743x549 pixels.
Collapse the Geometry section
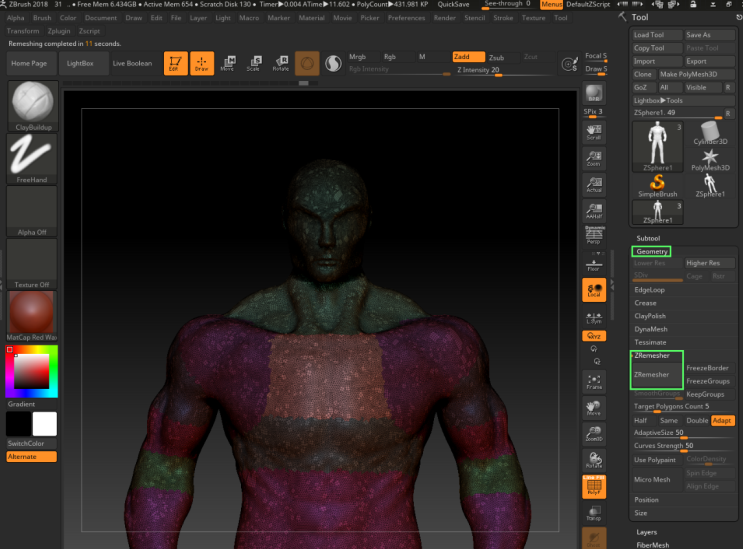pos(652,252)
